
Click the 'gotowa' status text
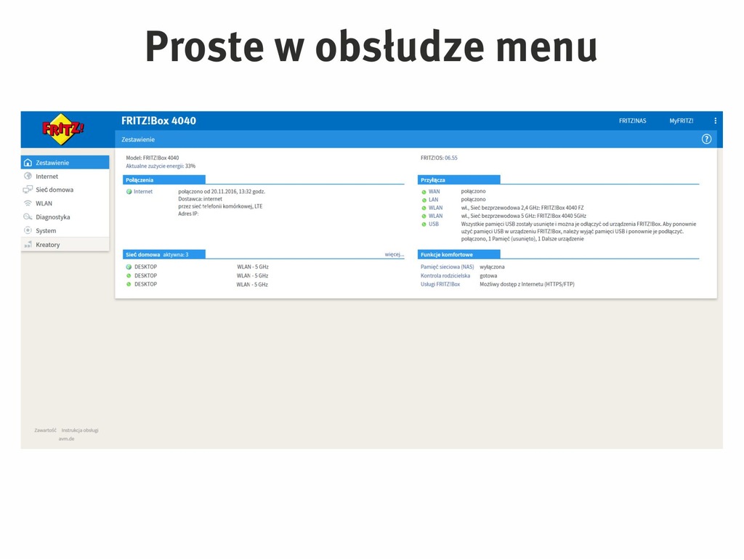coord(488,275)
